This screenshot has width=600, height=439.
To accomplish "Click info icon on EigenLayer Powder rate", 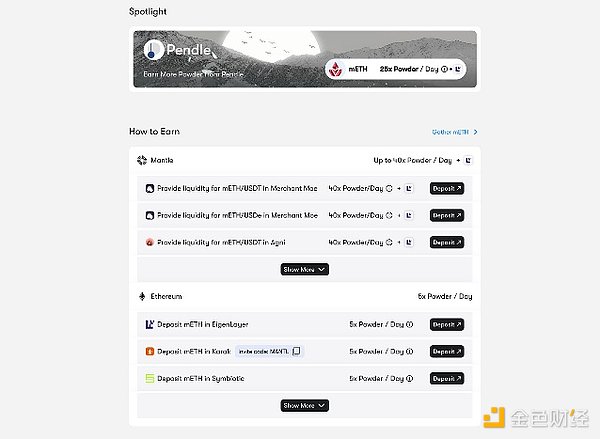I will 409,324.
